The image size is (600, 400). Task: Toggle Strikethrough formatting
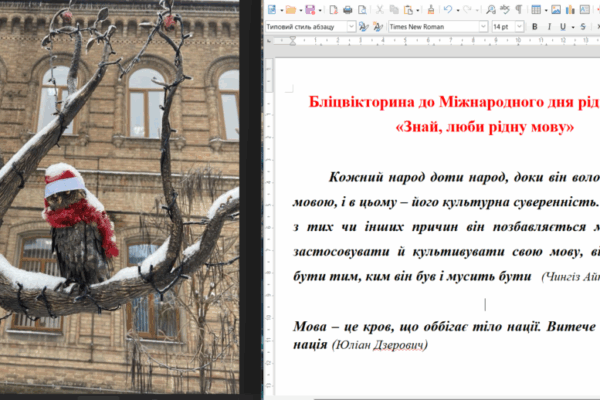[x=583, y=27]
